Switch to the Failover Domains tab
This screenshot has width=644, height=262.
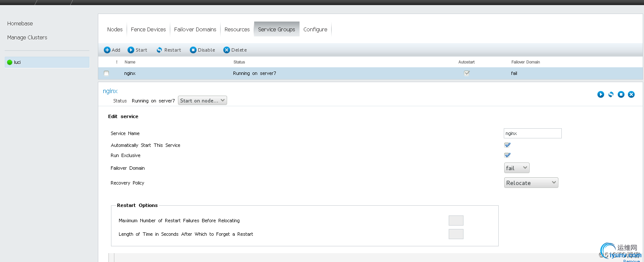coord(195,29)
